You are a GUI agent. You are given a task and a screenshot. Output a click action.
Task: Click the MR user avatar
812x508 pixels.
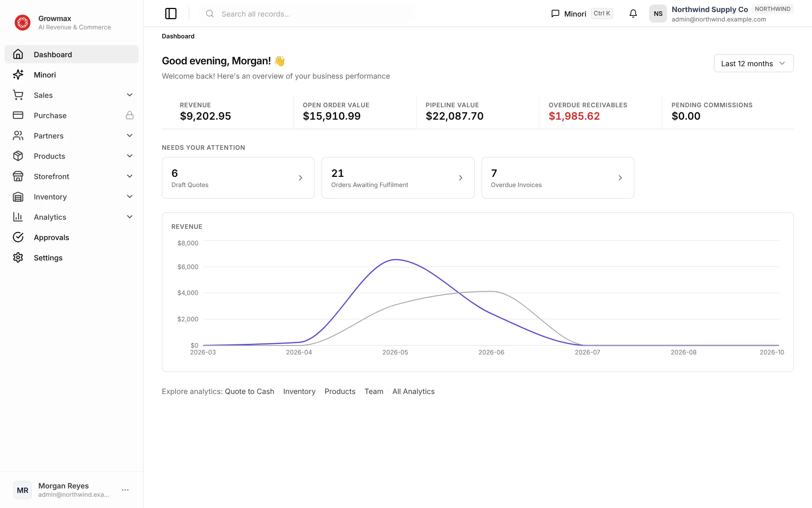(x=23, y=490)
